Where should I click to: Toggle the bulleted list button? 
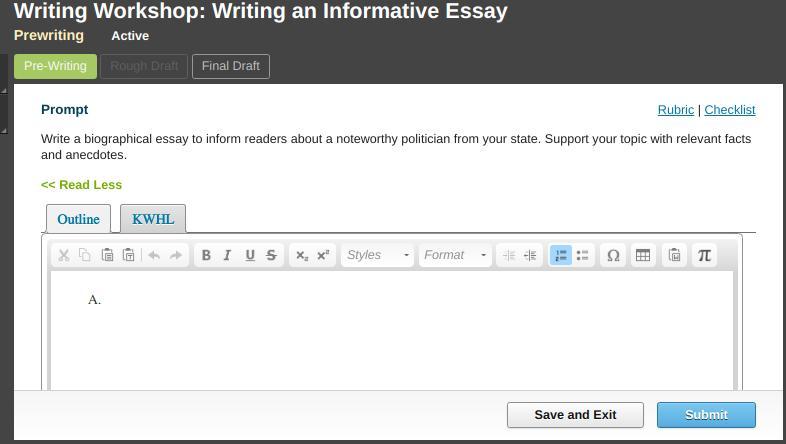(x=582, y=255)
